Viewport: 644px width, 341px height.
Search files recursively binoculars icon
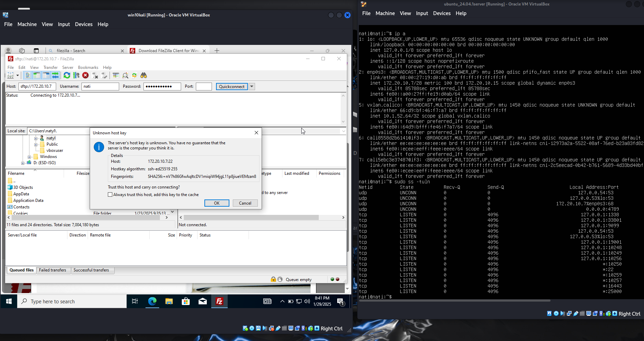pos(144,75)
